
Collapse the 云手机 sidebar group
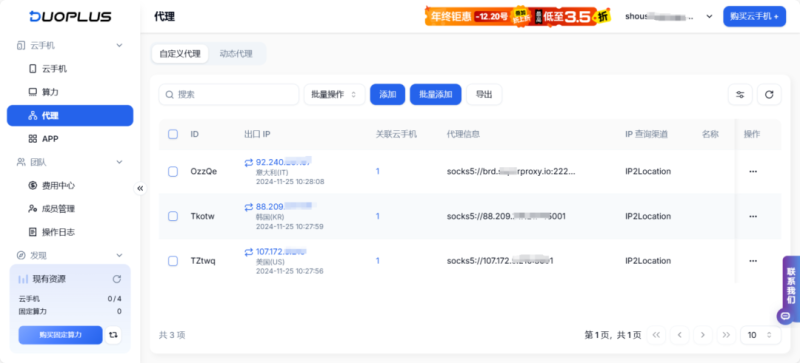pyautogui.click(x=119, y=45)
